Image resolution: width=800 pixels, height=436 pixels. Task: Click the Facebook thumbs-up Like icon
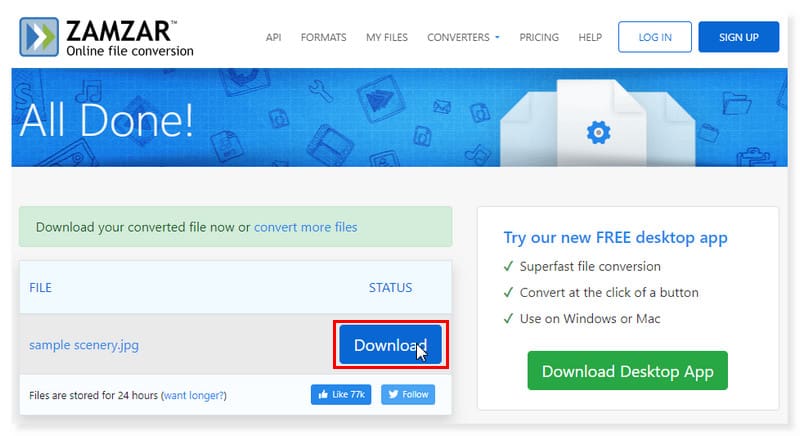(x=325, y=394)
